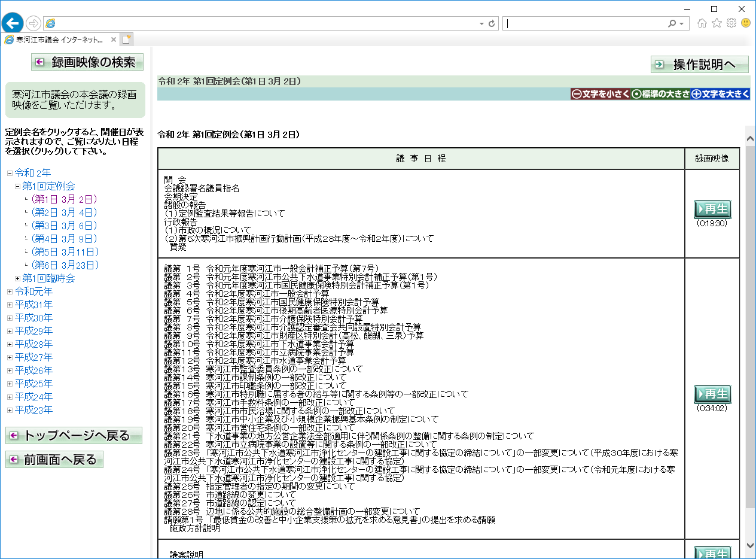756x559 pixels.
Task: Collapse the 令和 2年 tree node
Action: tap(10, 173)
